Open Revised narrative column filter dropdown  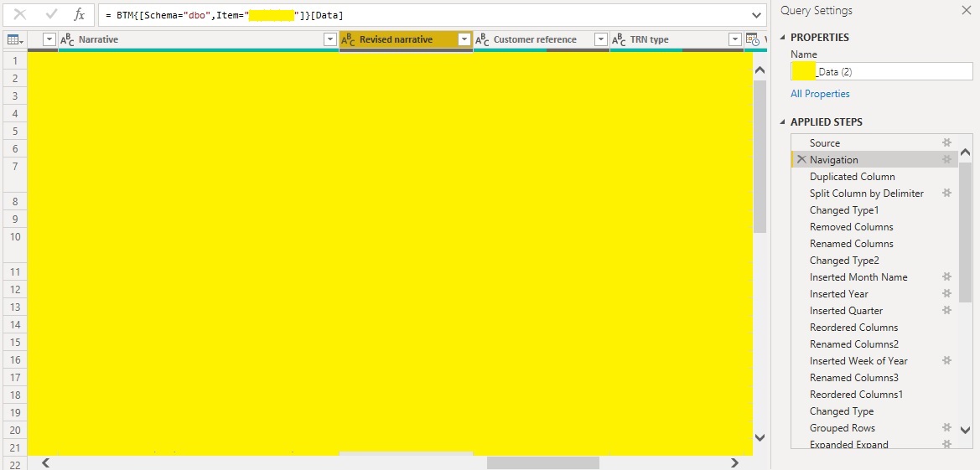(464, 39)
